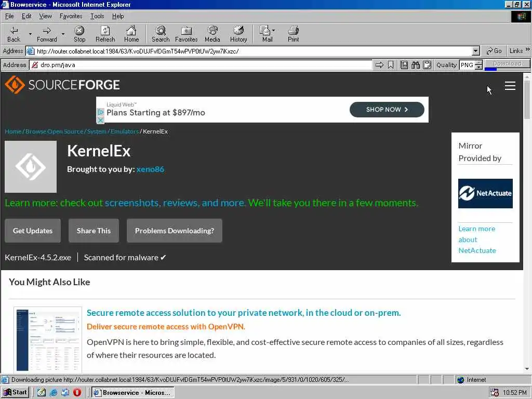Open Browservice bookmarks list icon
This screenshot has height=399, width=532.
(404, 65)
